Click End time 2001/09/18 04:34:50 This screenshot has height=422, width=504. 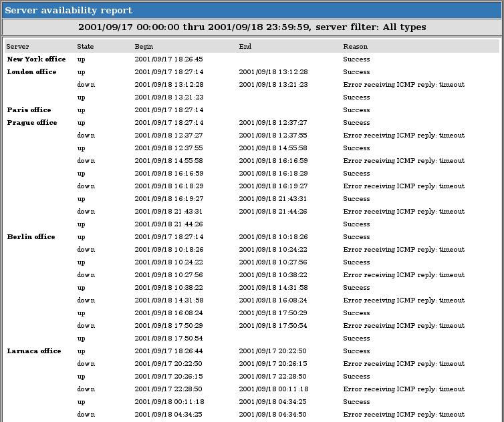(x=273, y=414)
